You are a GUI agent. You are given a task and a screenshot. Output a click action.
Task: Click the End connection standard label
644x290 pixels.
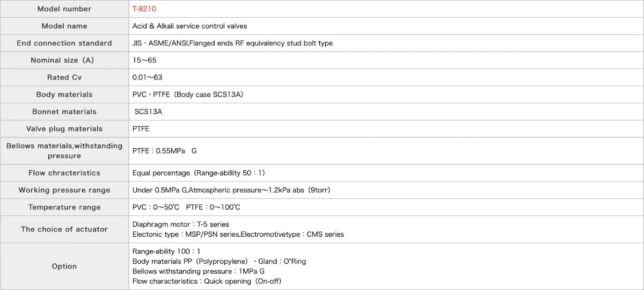[64, 43]
